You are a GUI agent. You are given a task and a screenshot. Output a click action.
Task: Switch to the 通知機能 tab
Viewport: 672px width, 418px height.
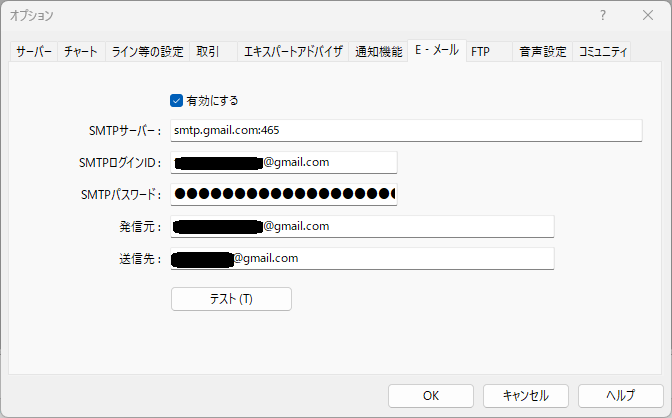tap(378, 52)
